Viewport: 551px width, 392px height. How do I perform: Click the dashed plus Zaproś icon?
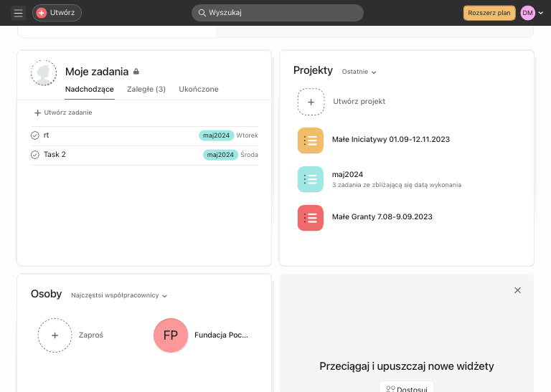(55, 335)
